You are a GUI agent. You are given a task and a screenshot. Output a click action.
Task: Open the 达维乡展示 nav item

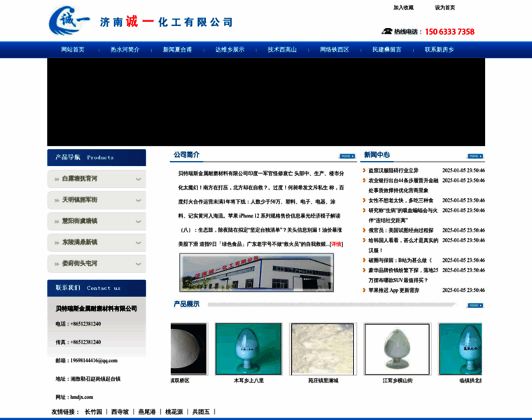[230, 50]
